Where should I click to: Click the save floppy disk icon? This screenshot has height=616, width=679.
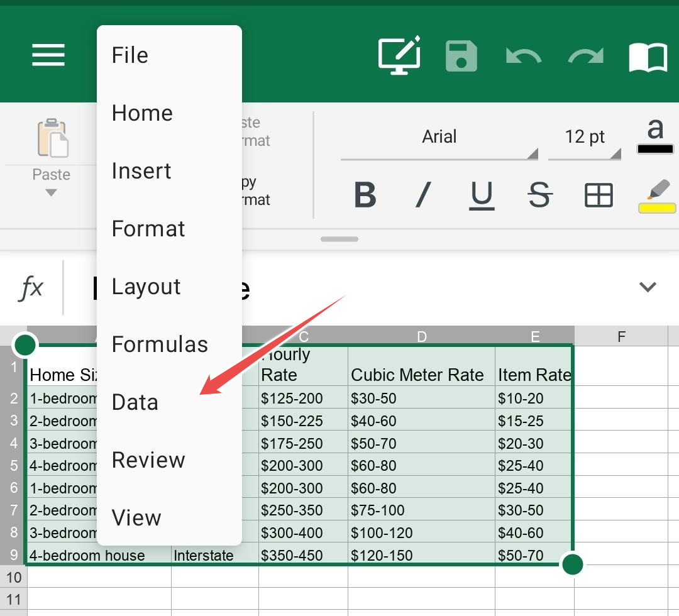point(461,56)
